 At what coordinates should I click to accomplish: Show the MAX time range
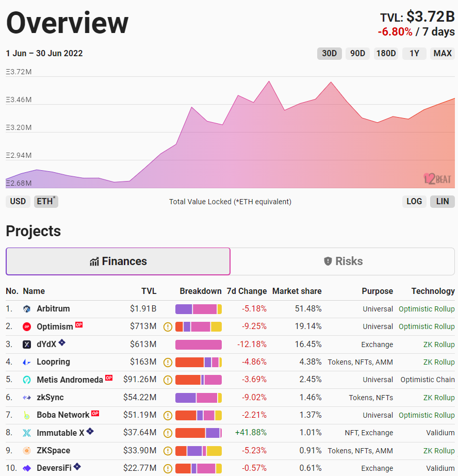pyautogui.click(x=443, y=53)
